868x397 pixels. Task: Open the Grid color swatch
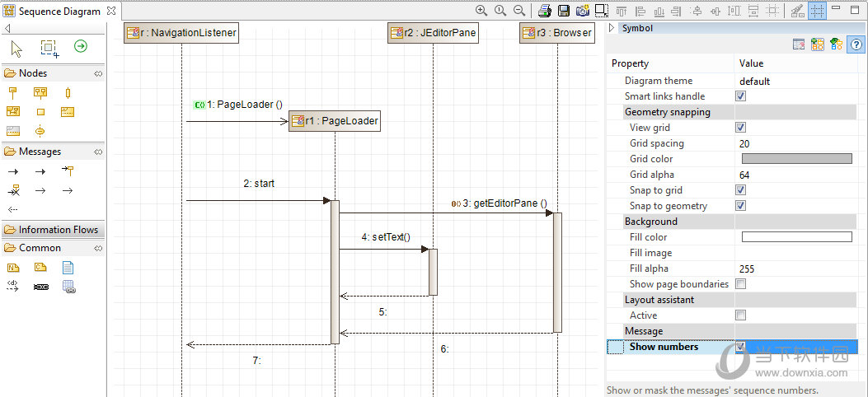796,159
